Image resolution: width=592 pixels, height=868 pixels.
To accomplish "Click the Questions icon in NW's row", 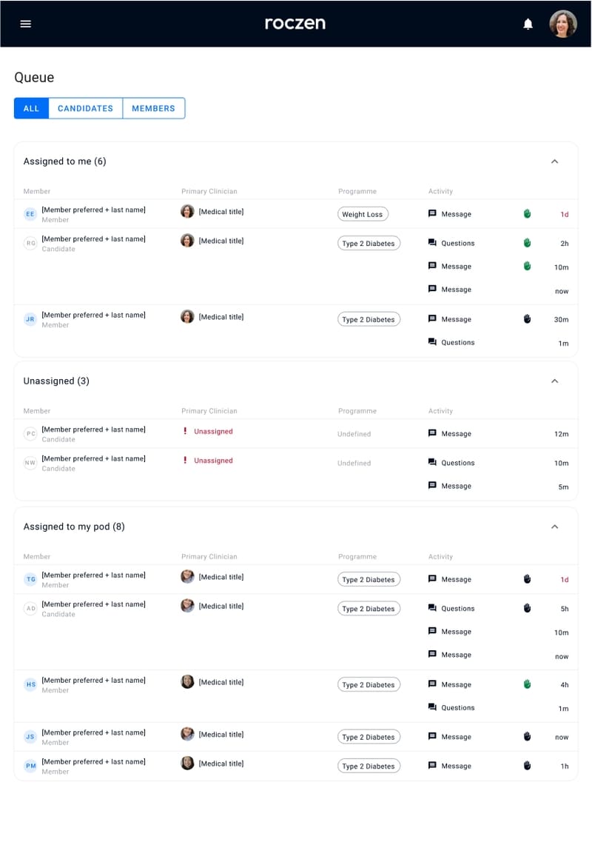I will click(x=432, y=463).
